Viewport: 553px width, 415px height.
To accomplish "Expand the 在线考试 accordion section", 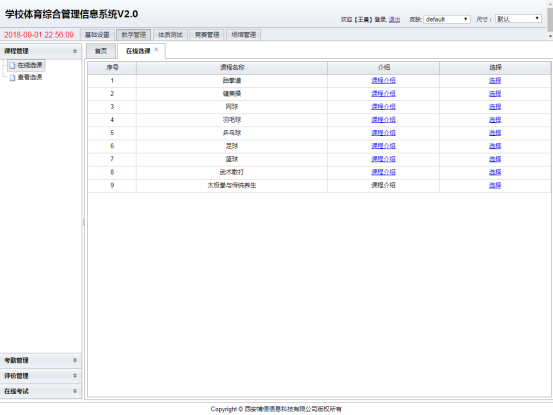I will pyautogui.click(x=41, y=391).
